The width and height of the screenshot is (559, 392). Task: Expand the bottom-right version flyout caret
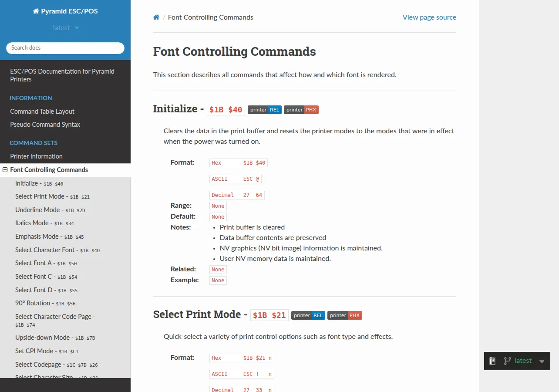click(542, 361)
